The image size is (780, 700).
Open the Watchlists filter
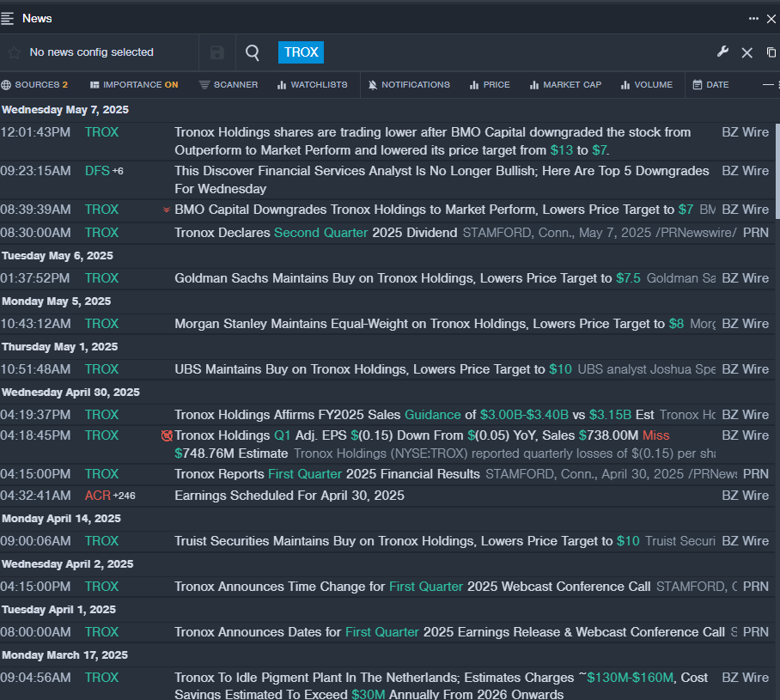[313, 84]
